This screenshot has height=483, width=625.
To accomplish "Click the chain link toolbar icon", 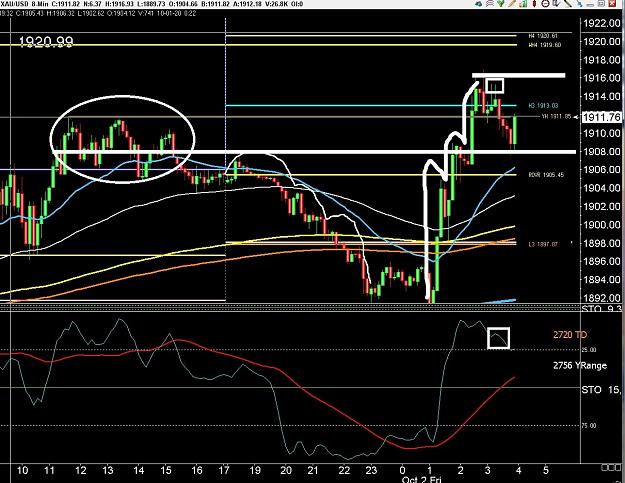I will pos(579,4).
